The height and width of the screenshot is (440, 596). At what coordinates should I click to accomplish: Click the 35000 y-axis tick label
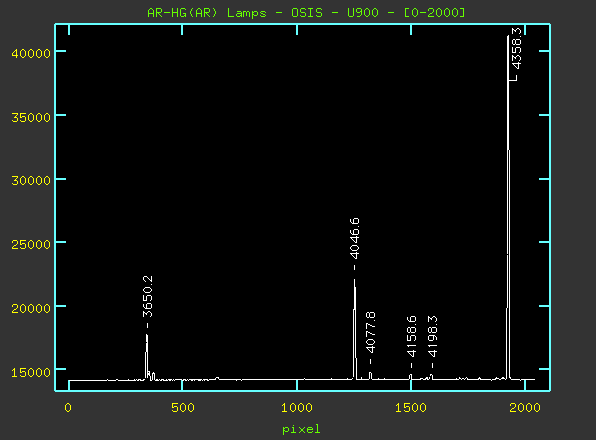pyautogui.click(x=31, y=117)
